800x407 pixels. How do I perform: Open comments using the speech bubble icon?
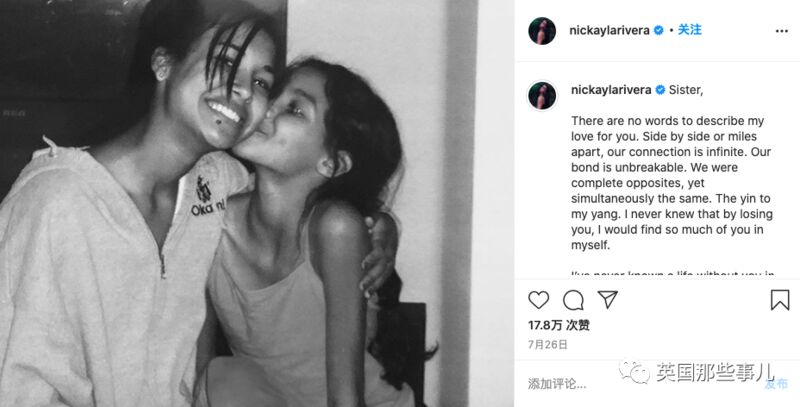point(573,300)
